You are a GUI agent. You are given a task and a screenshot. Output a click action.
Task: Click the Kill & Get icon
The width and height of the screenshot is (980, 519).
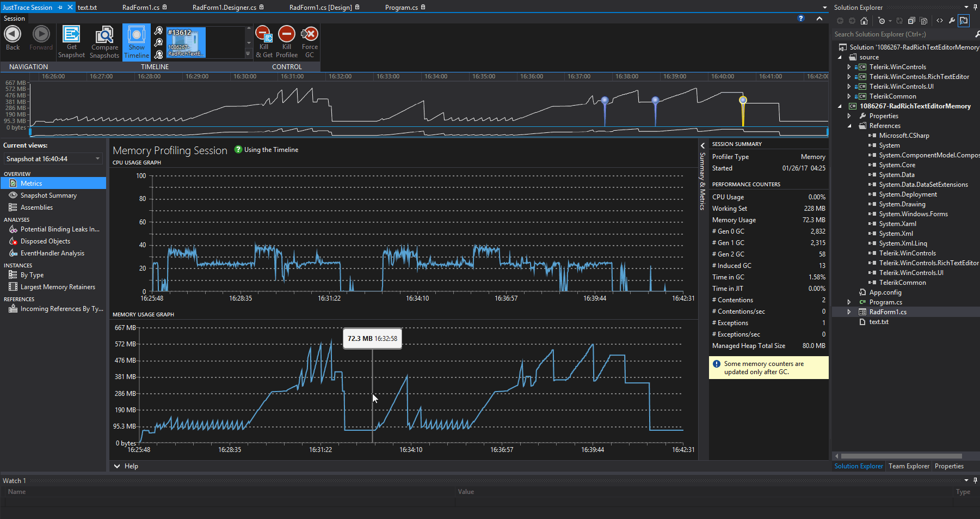(x=264, y=35)
